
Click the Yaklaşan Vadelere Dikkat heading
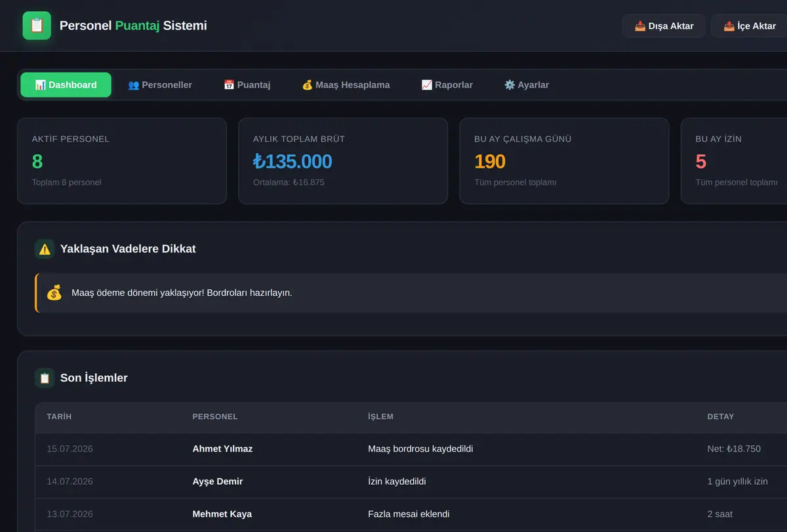point(128,249)
